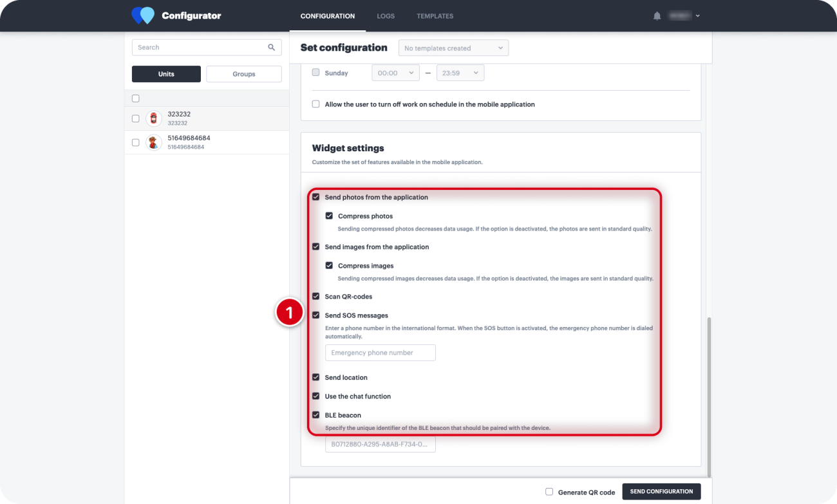837x504 pixels.
Task: Click the Send Configuration button
Action: coord(662,492)
